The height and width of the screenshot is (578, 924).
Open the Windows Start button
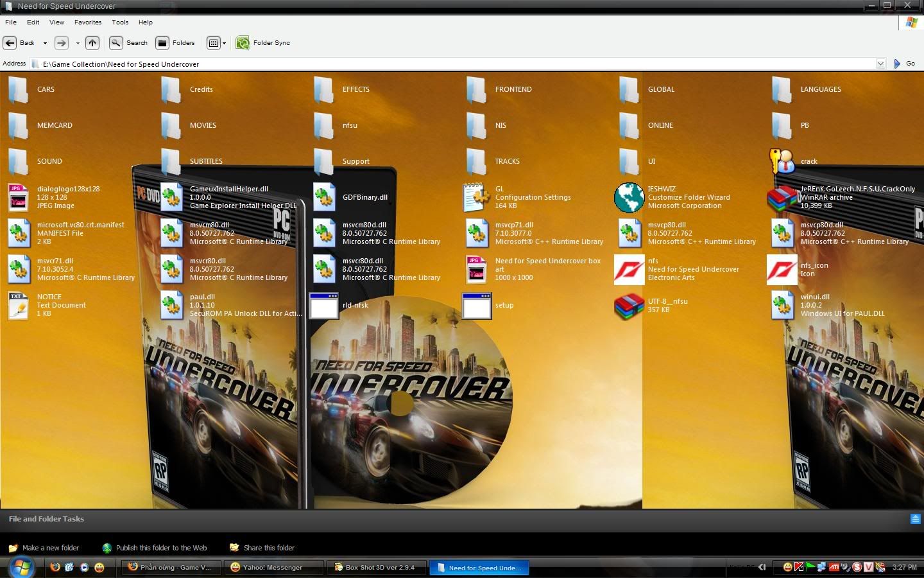point(21,567)
